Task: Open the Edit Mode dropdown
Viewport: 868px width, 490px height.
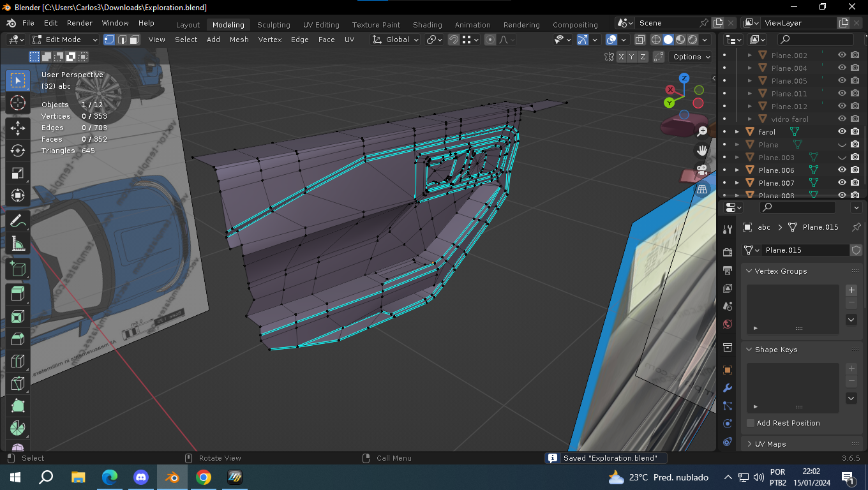Action: [65, 40]
